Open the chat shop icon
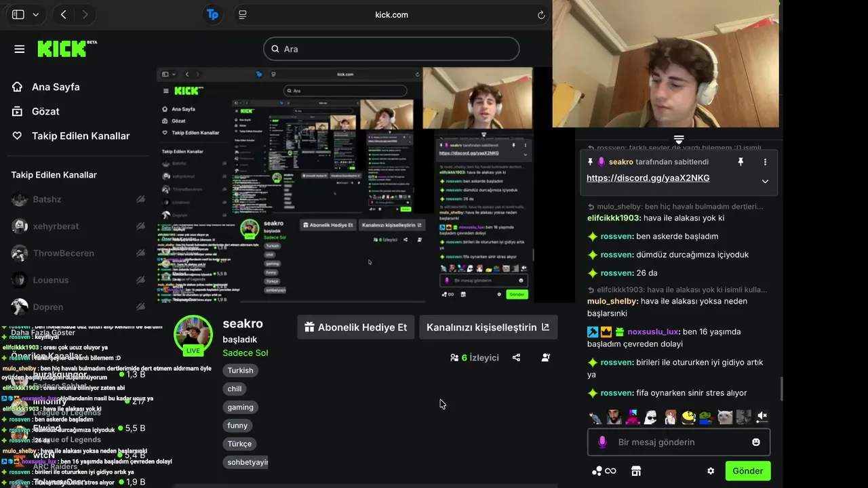The image size is (868, 488). pyautogui.click(x=636, y=471)
